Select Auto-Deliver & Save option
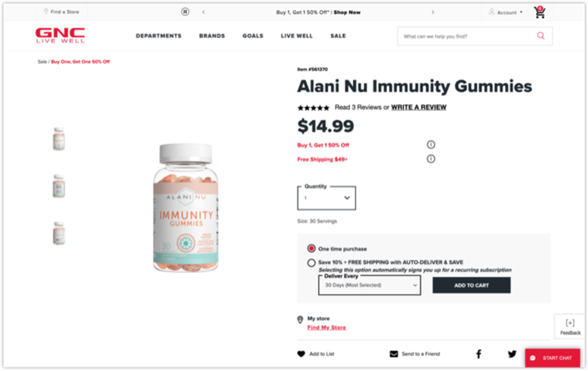 311,262
